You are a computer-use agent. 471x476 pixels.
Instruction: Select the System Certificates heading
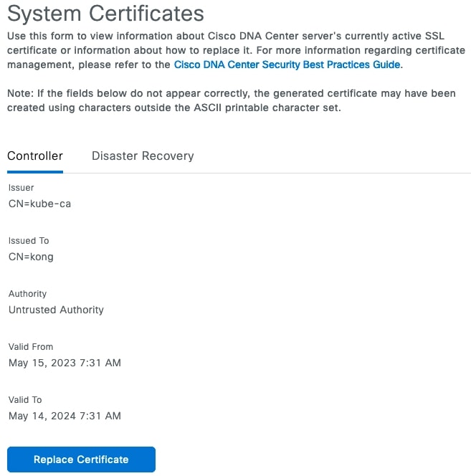(105, 14)
